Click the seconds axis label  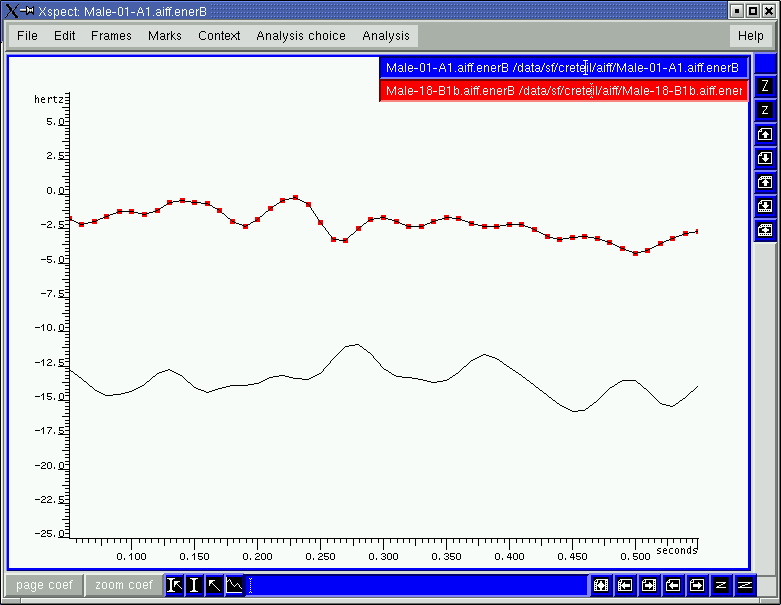[676, 550]
